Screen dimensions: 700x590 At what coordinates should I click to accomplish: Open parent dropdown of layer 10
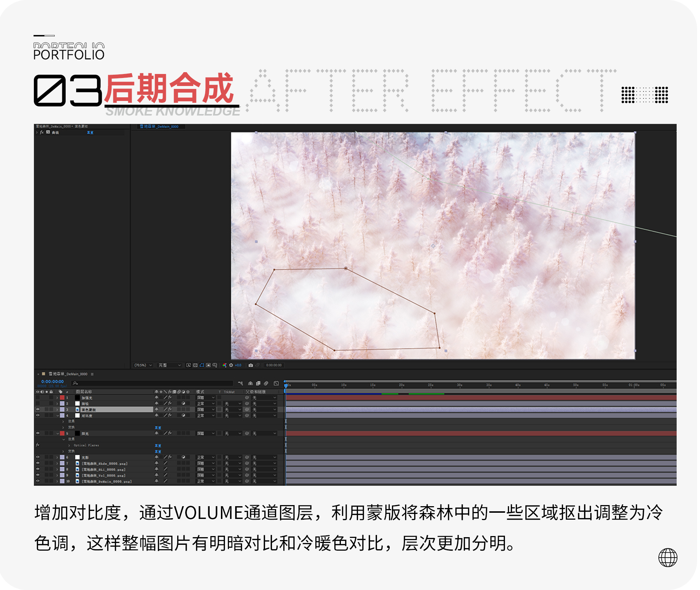[264, 481]
